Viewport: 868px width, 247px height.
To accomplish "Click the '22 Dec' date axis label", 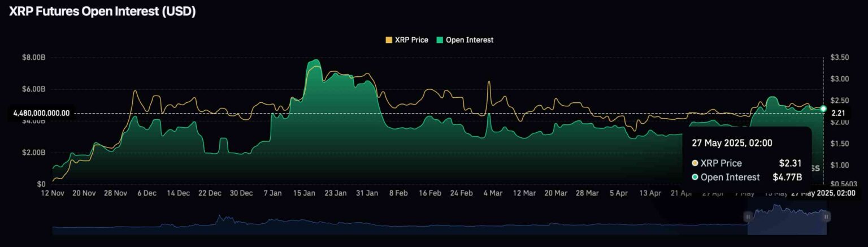I will (x=210, y=193).
